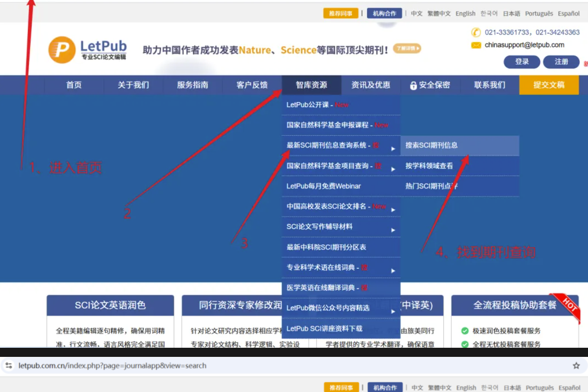The width and height of the screenshot is (588, 392).
Task: Click the bookmark star in the address bar
Action: click(x=576, y=366)
